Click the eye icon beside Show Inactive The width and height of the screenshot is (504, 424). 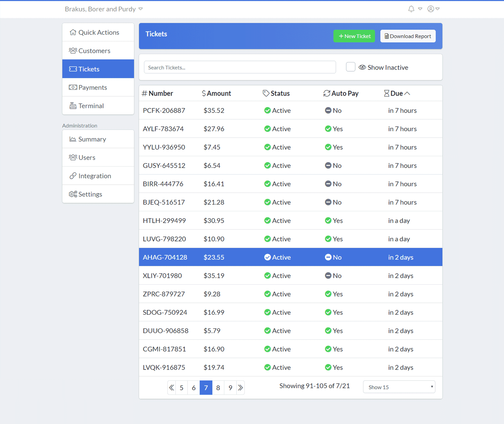(362, 67)
